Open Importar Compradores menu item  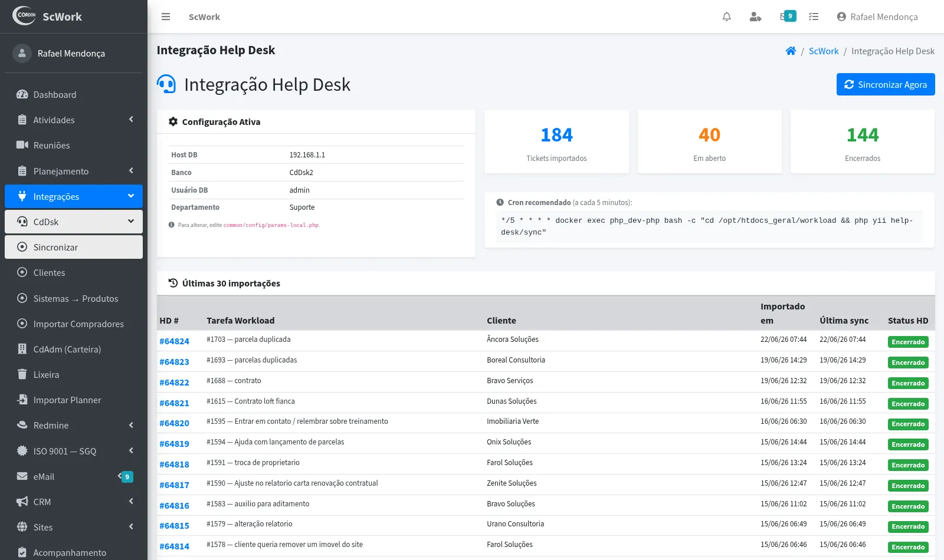74,324
